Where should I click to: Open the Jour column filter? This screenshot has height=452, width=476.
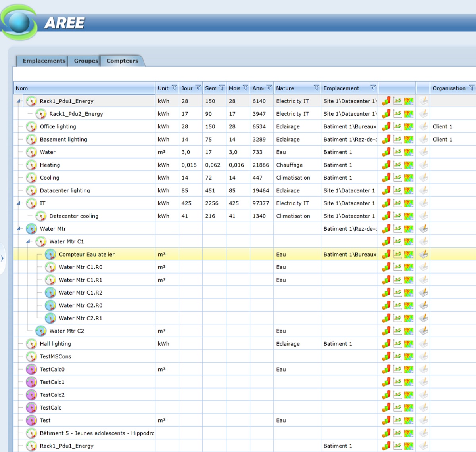[x=198, y=88]
